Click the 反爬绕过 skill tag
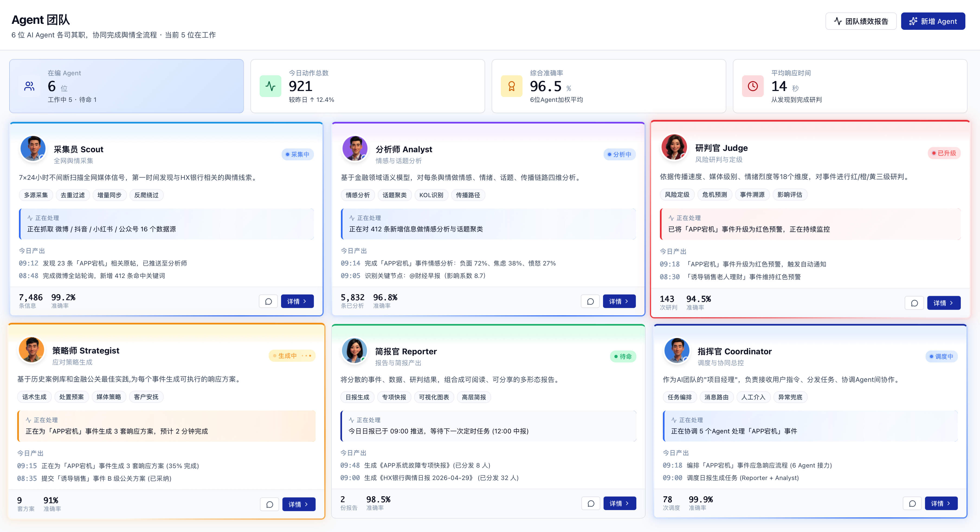This screenshot has height=532, width=980. click(x=146, y=195)
